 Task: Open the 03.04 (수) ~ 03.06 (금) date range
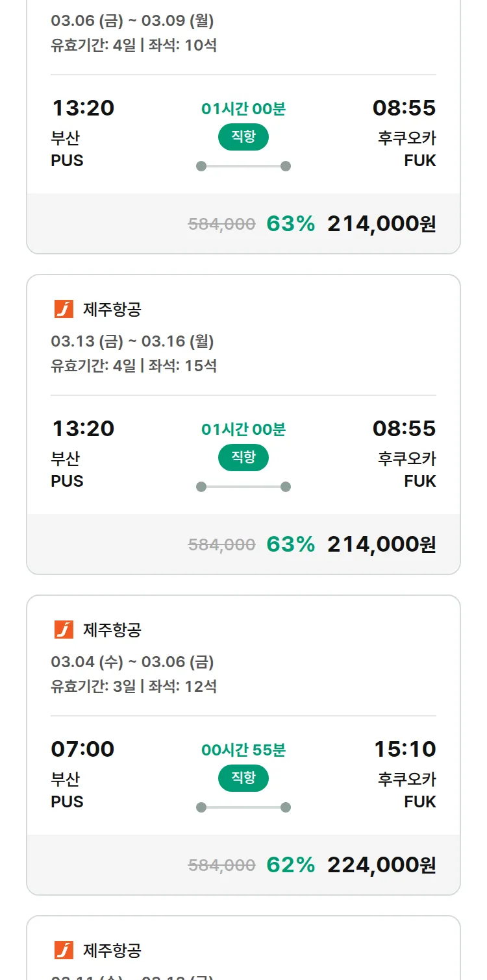(x=132, y=662)
